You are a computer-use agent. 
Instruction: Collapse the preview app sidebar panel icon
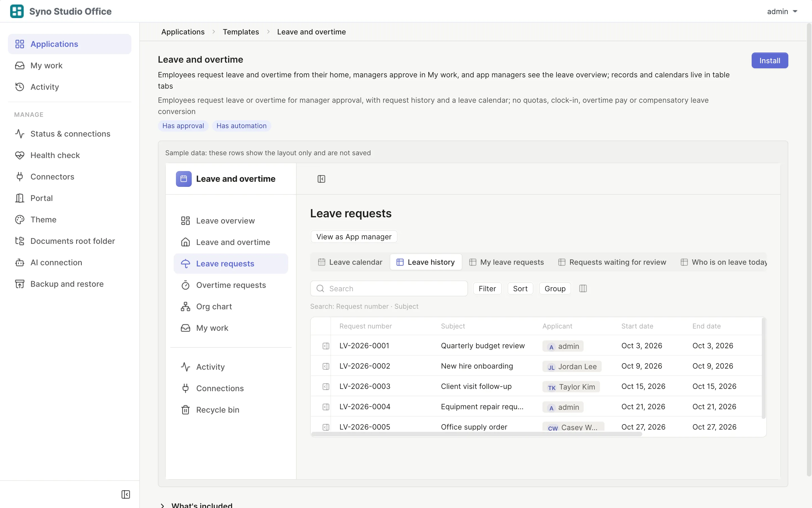pyautogui.click(x=321, y=179)
